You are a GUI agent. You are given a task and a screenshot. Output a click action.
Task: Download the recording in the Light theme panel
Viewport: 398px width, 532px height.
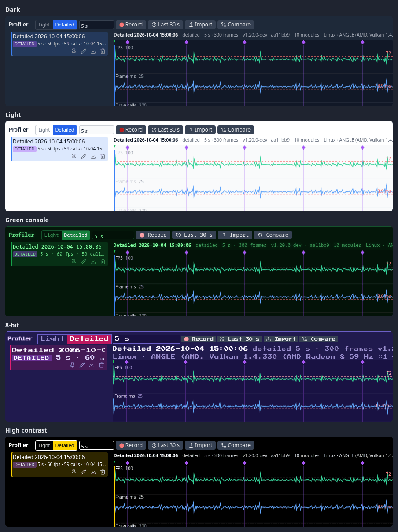[93, 156]
